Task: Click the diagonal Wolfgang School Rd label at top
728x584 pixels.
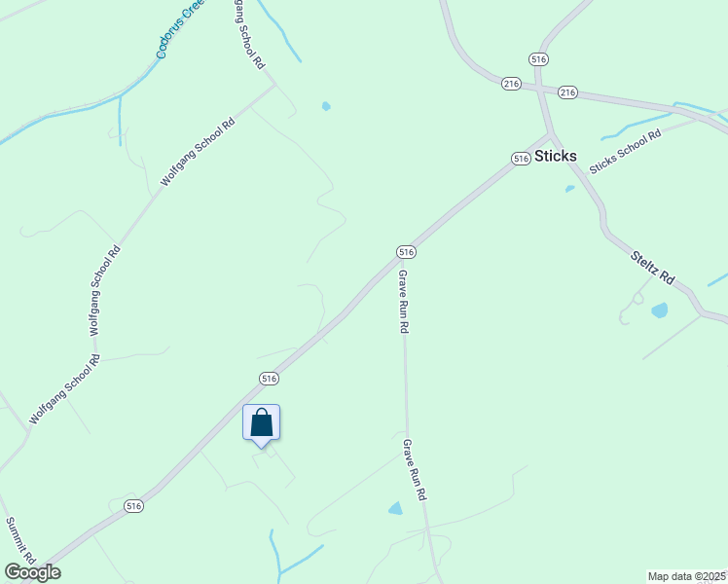Action: coord(198,152)
